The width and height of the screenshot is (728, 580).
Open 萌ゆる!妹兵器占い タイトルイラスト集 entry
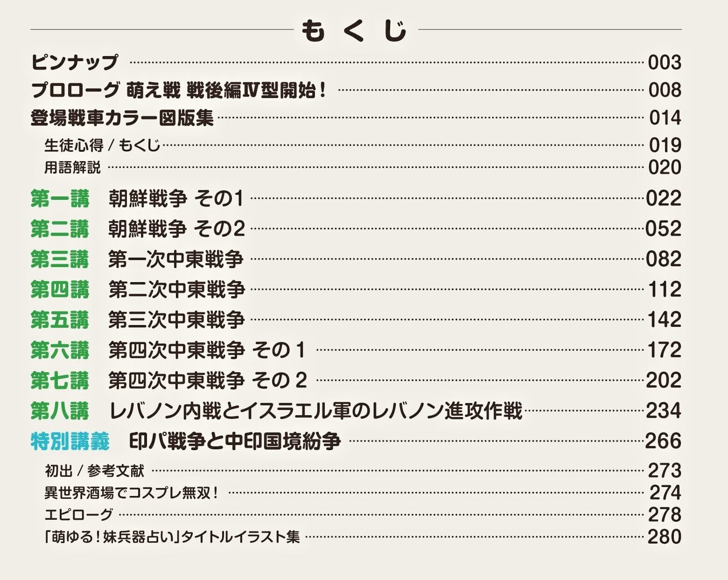[x=172, y=537]
